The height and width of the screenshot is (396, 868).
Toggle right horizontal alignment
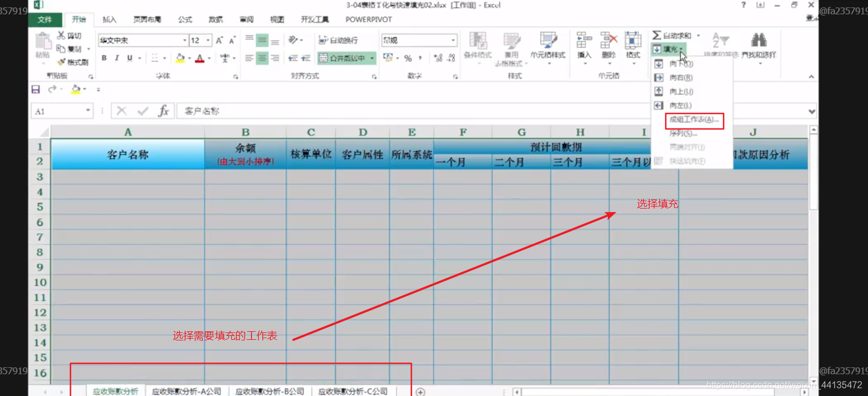tap(275, 58)
